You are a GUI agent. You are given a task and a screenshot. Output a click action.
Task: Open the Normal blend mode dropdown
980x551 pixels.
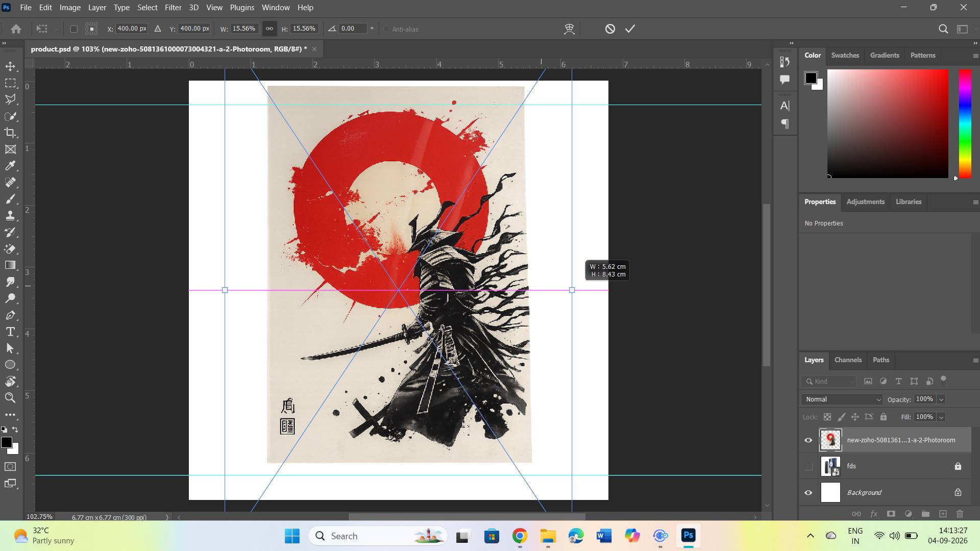pos(842,399)
